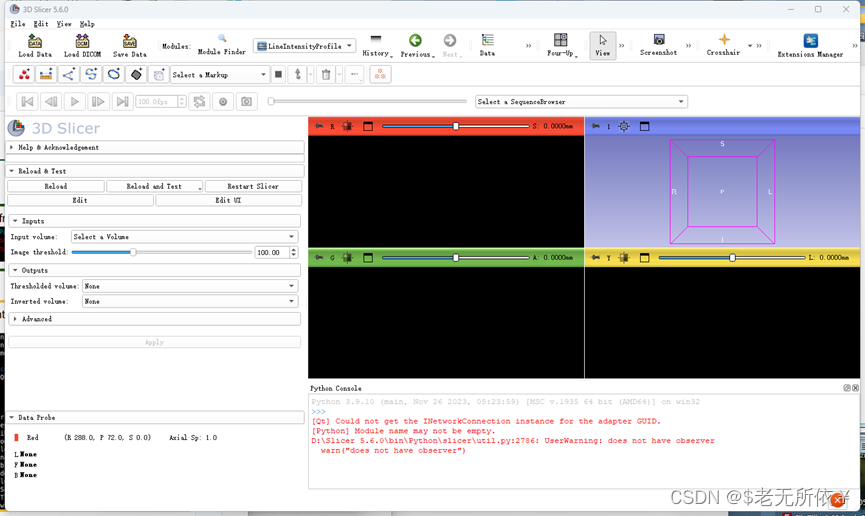The height and width of the screenshot is (516, 865).
Task: Click the sequence snapshot camera icon
Action: [x=247, y=102]
